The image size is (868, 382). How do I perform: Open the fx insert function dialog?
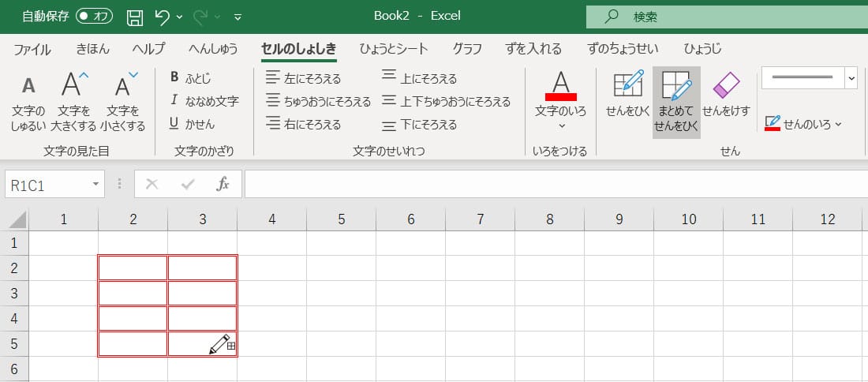tap(223, 185)
